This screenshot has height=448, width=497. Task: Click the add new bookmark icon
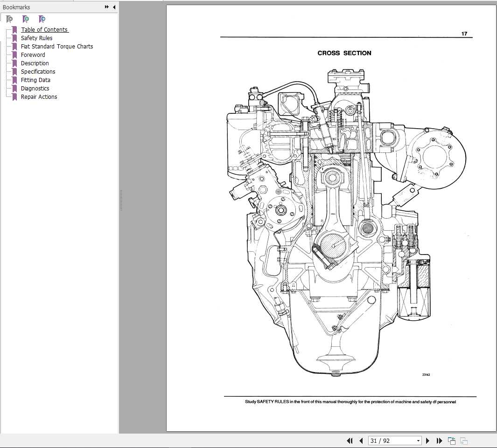tap(26, 19)
